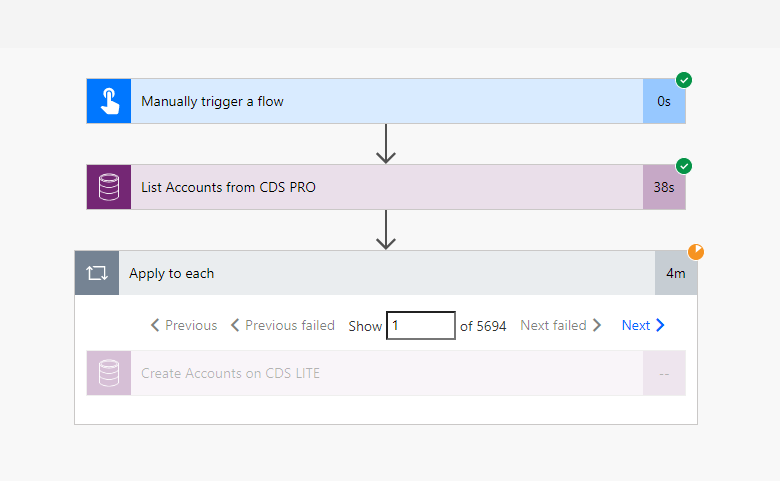Screen dimensions: 780x481
Task: Click the 4m duration on Apply to each
Action: click(676, 273)
